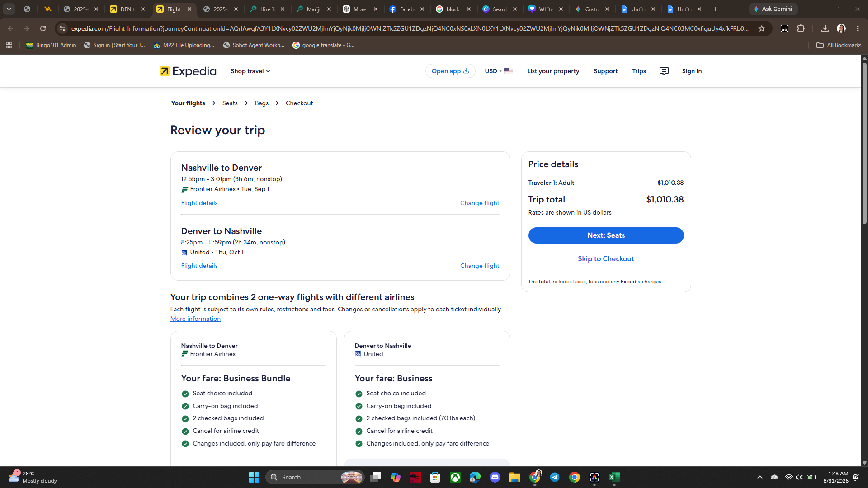
Task: Open Windows Start menu
Action: [254, 477]
